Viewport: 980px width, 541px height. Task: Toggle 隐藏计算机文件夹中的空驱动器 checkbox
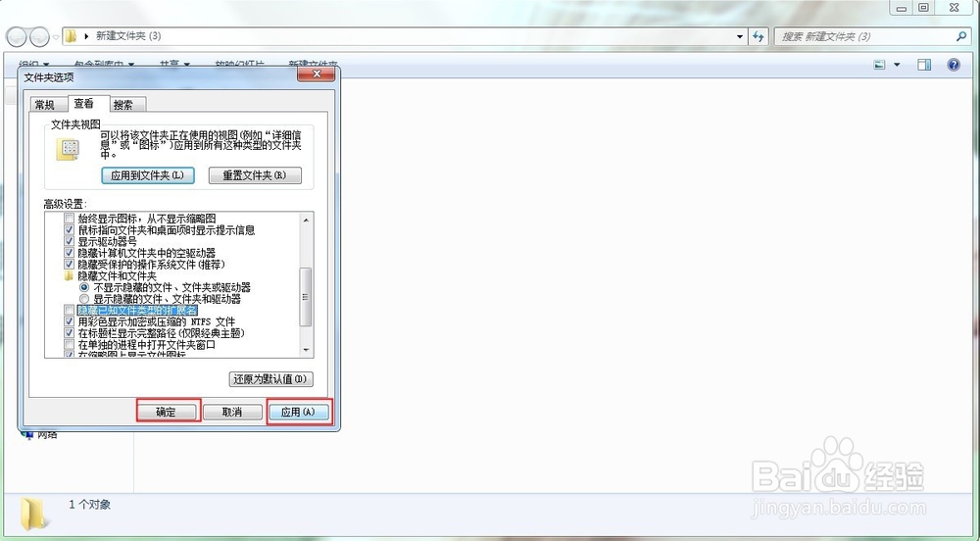pyautogui.click(x=70, y=253)
